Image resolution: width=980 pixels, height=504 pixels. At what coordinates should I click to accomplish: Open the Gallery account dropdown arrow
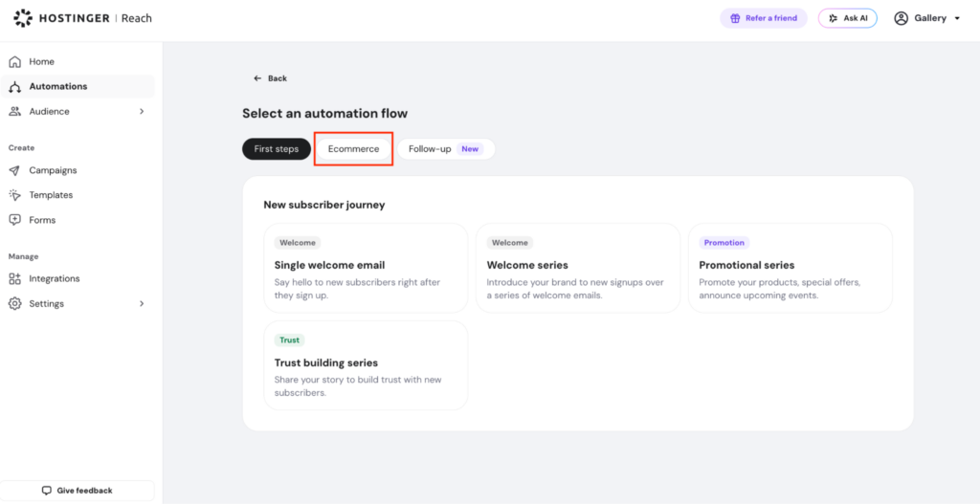(957, 19)
